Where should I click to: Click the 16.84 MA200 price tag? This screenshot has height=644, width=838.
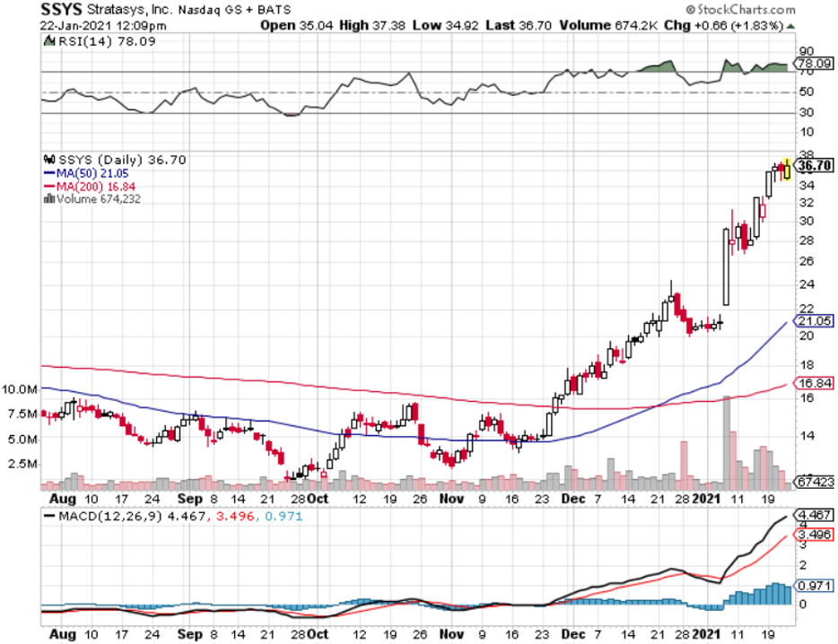(814, 383)
